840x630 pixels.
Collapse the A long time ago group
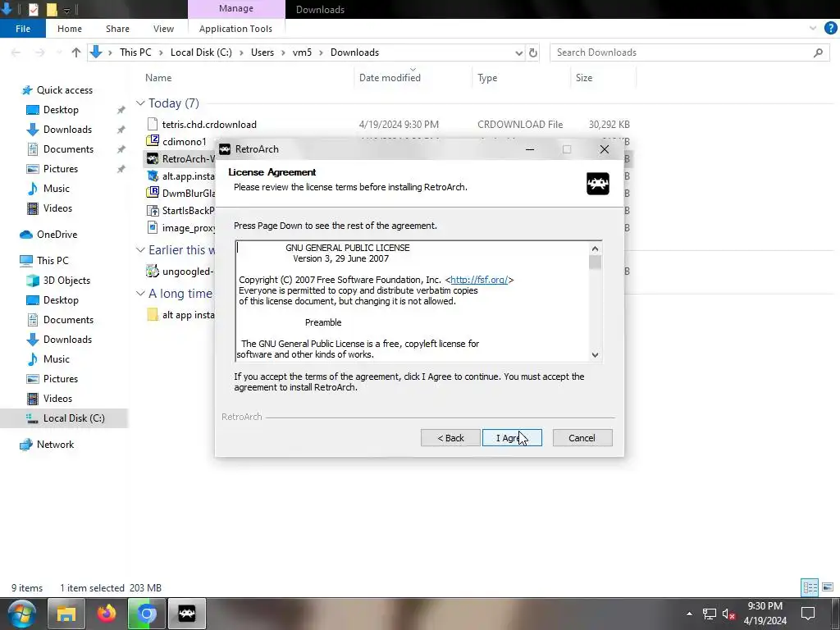click(x=140, y=294)
